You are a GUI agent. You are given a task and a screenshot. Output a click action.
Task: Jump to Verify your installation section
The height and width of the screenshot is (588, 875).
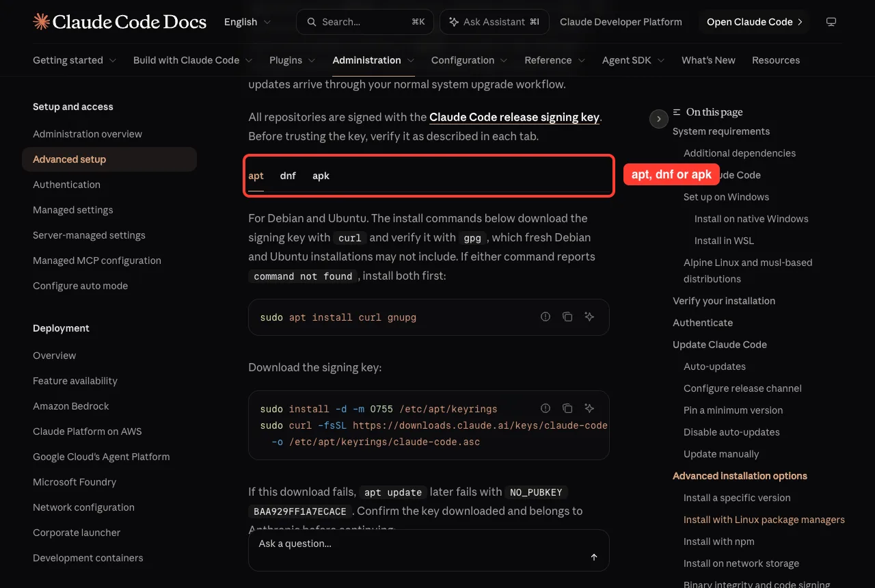(x=724, y=301)
